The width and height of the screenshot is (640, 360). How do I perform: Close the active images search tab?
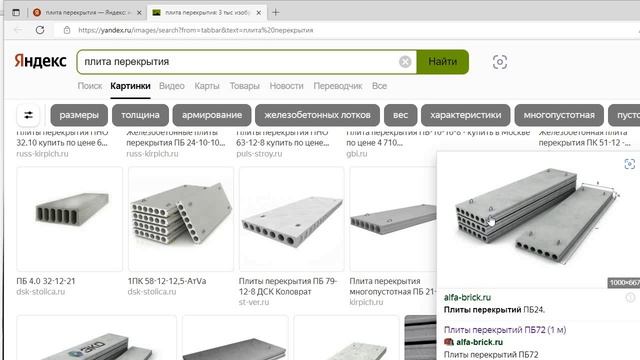click(259, 13)
